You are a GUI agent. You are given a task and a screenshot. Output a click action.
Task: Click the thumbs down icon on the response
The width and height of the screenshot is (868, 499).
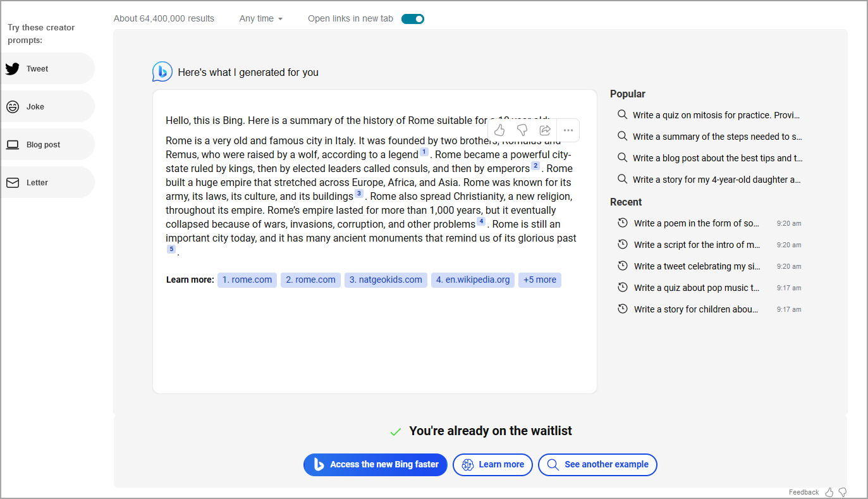(x=522, y=130)
